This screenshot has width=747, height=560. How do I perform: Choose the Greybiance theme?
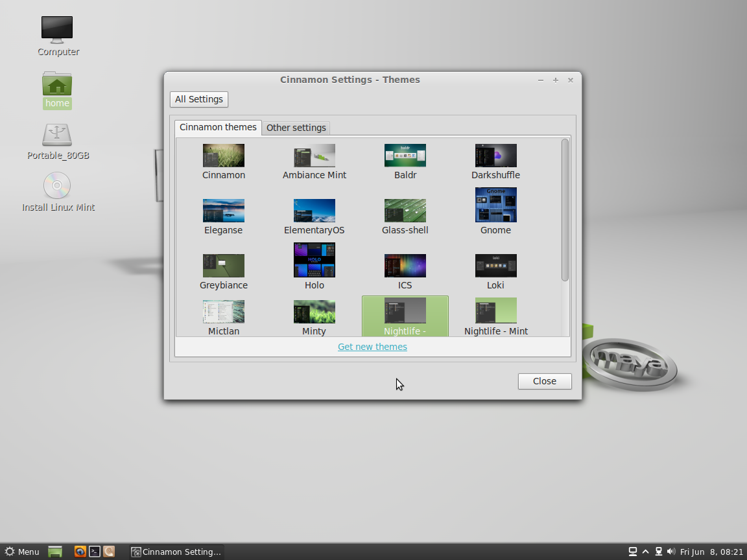click(224, 272)
